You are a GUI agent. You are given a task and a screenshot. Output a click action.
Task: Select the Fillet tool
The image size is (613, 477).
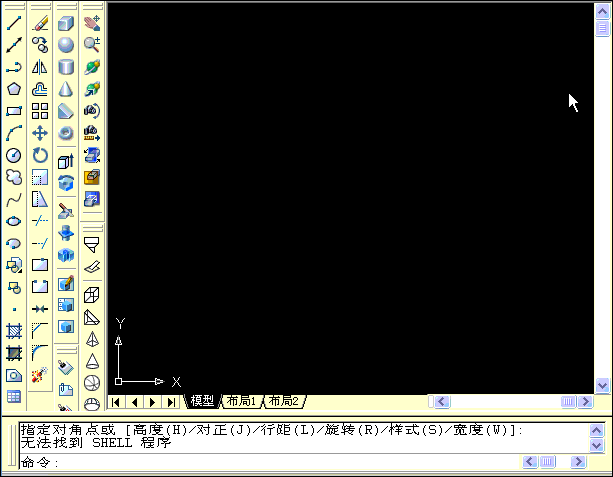click(x=40, y=353)
